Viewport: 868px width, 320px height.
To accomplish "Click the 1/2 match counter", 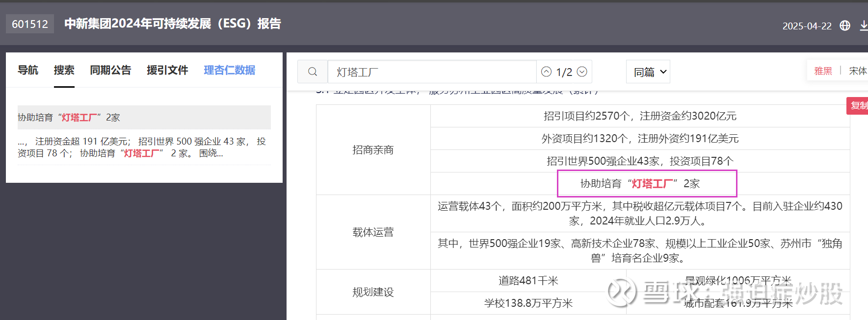I will [x=564, y=72].
